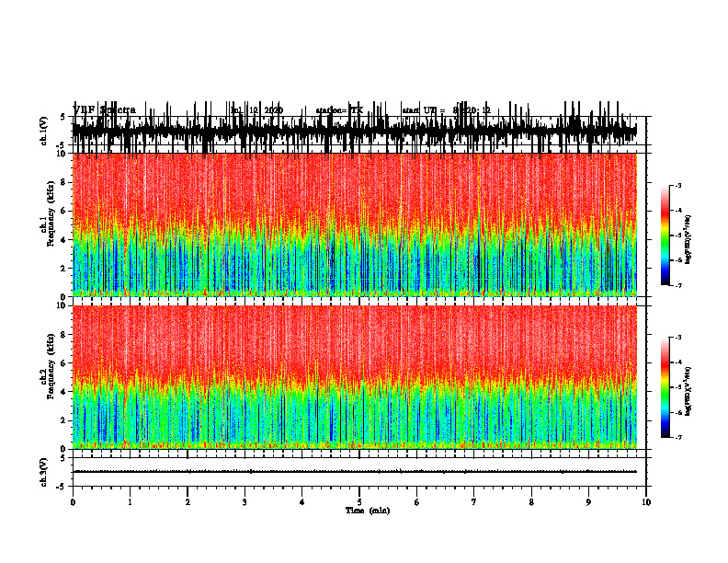Click time axis tick label 6
The width and height of the screenshot is (728, 563).
(x=417, y=502)
